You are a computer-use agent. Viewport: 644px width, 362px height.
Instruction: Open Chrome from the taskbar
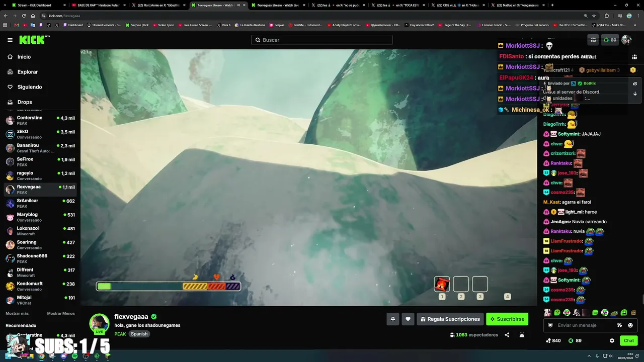(41, 356)
